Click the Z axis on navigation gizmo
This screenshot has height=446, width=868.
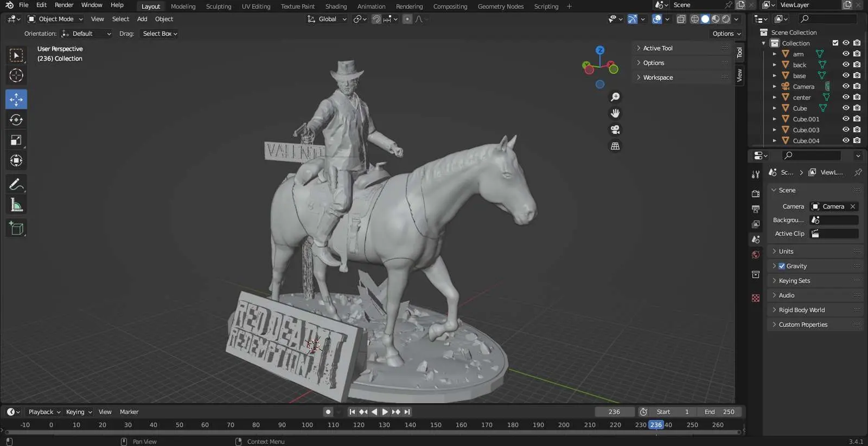pyautogui.click(x=600, y=50)
